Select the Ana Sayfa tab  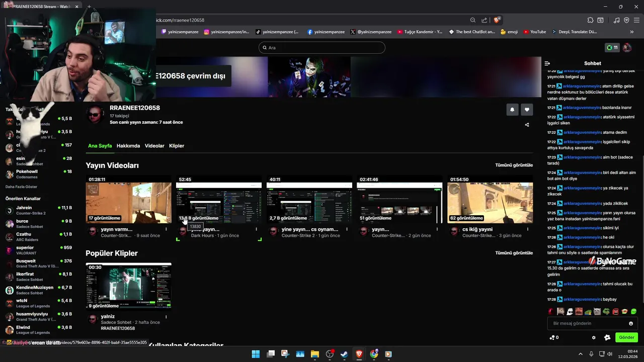tap(100, 146)
